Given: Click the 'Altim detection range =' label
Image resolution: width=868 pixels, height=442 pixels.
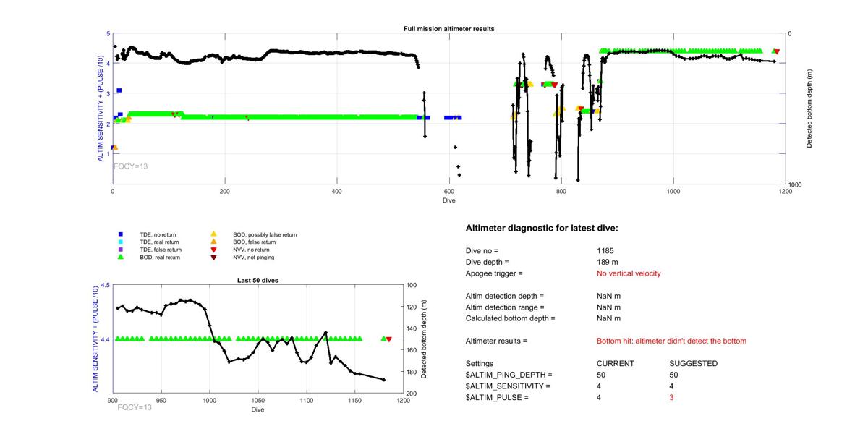Looking at the screenshot, I should [505, 307].
